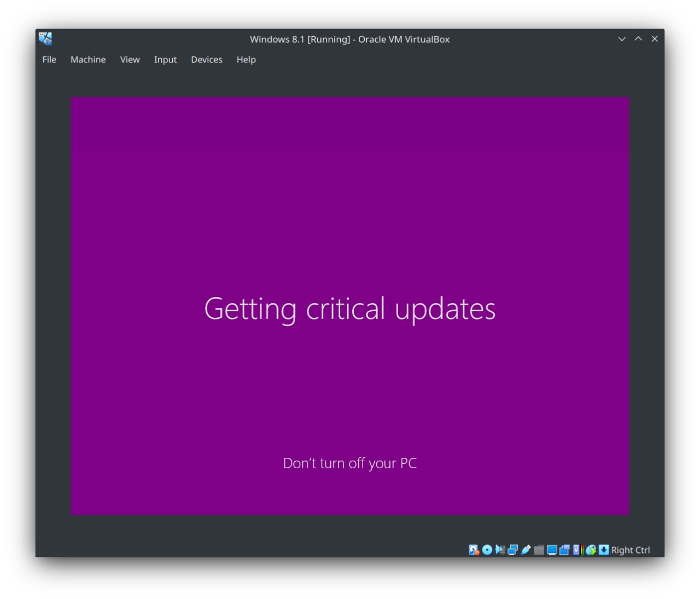Screen dimensions: 700x599
Task: Click the USB devices indicator icon
Action: click(x=526, y=550)
